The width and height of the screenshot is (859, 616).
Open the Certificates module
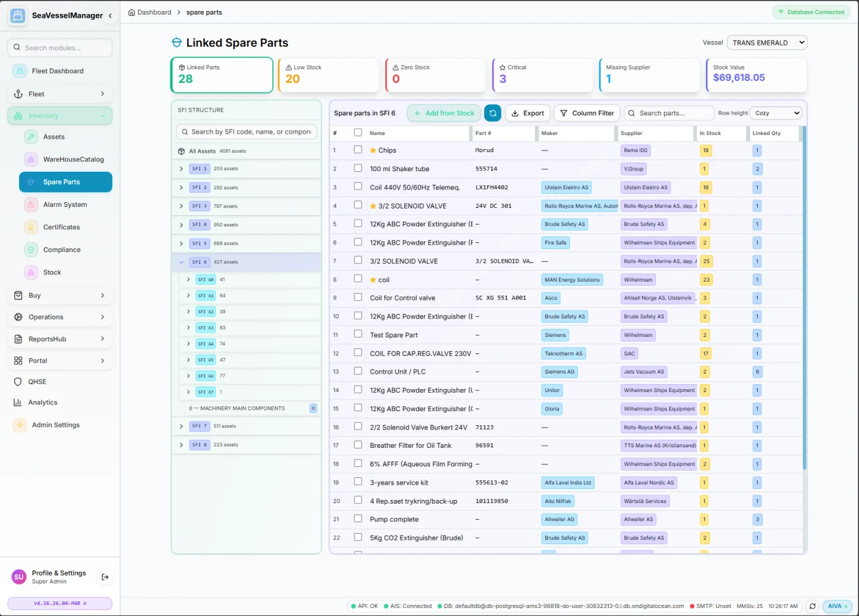point(61,227)
